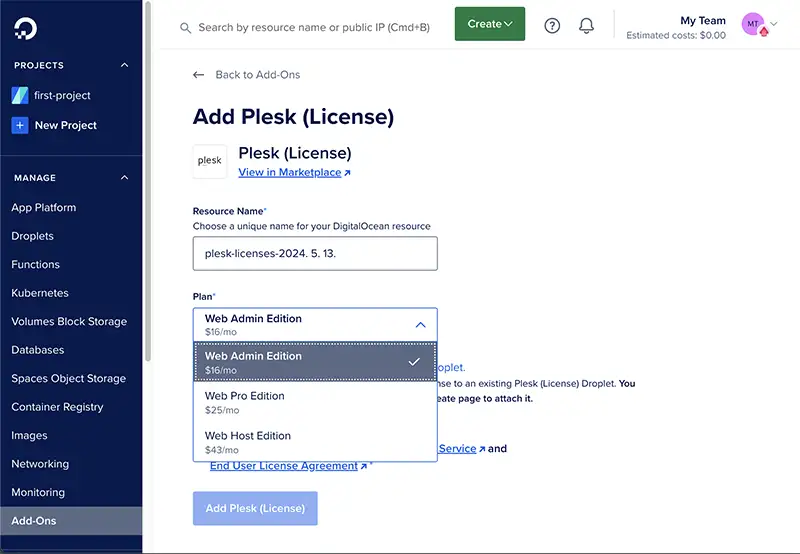Open the Service link
Image resolution: width=800 pixels, height=554 pixels.
457,448
